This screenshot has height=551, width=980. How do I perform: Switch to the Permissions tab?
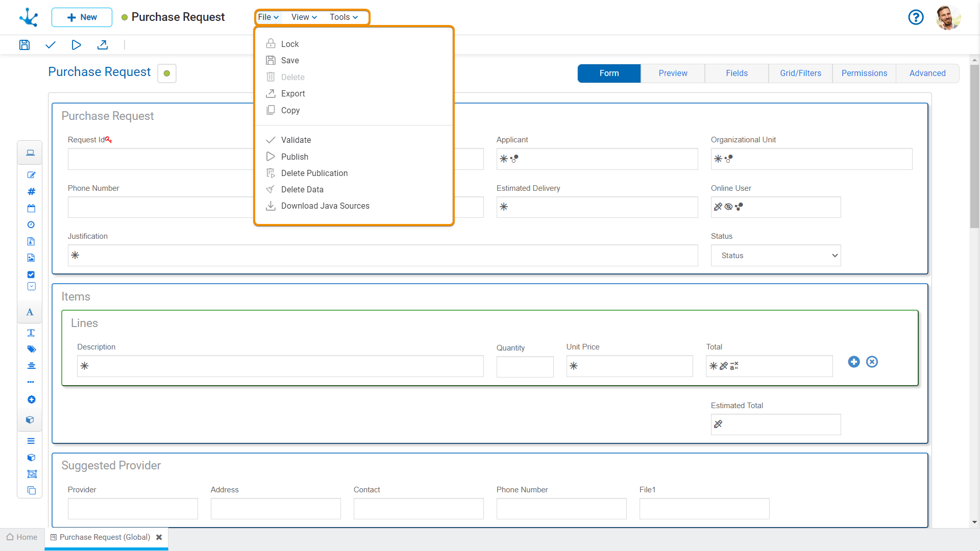coord(864,73)
